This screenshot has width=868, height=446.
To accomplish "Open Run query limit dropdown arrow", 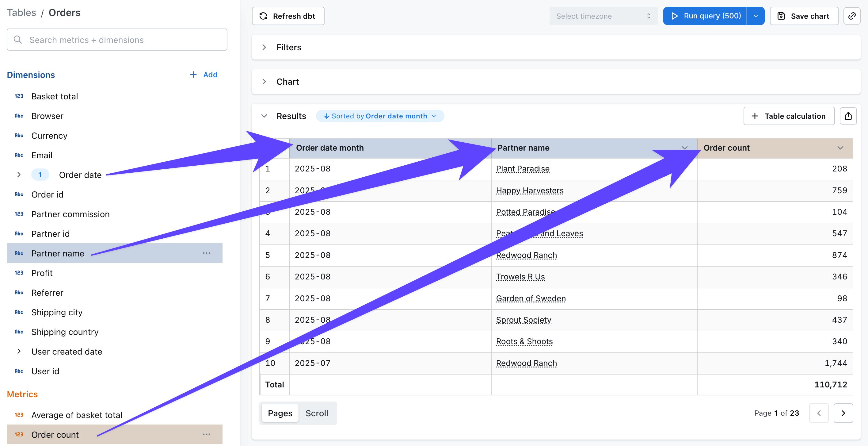I will point(756,16).
